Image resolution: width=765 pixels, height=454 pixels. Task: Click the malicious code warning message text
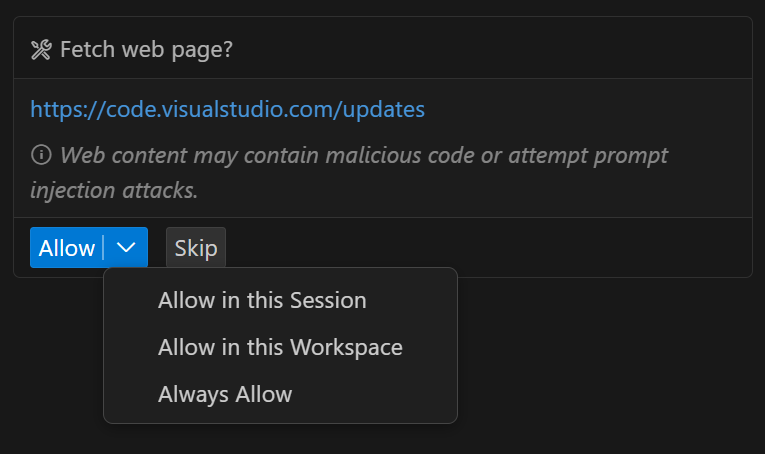pos(300,155)
